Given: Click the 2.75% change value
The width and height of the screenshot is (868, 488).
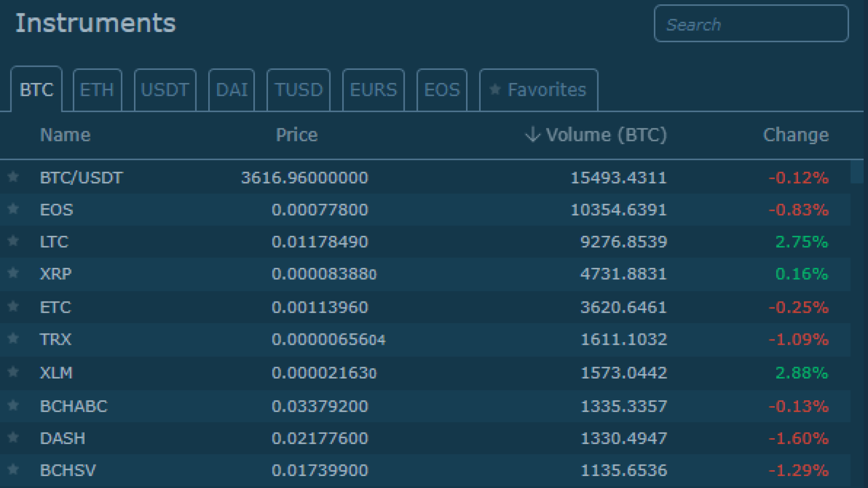Looking at the screenshot, I should 802,242.
